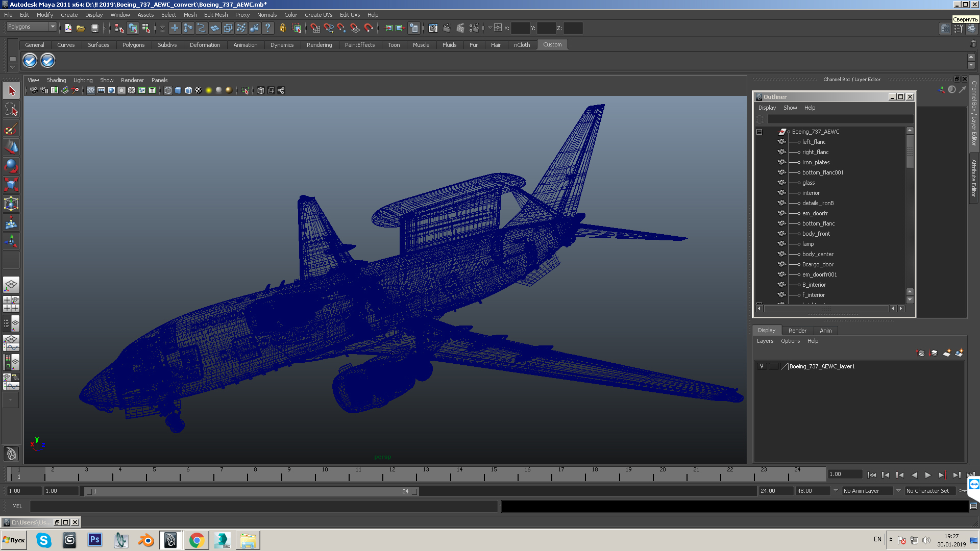Toggle the V visibility box of Boeing_737_AEWC_layer1
980x551 pixels.
pos(762,366)
